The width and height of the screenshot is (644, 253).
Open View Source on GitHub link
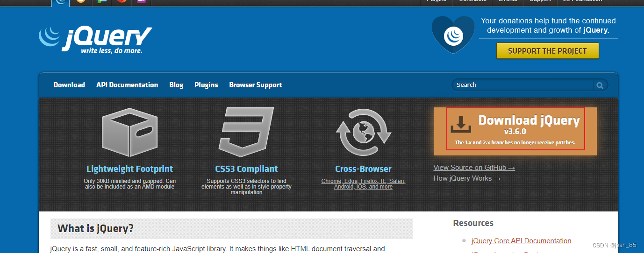pyautogui.click(x=474, y=168)
